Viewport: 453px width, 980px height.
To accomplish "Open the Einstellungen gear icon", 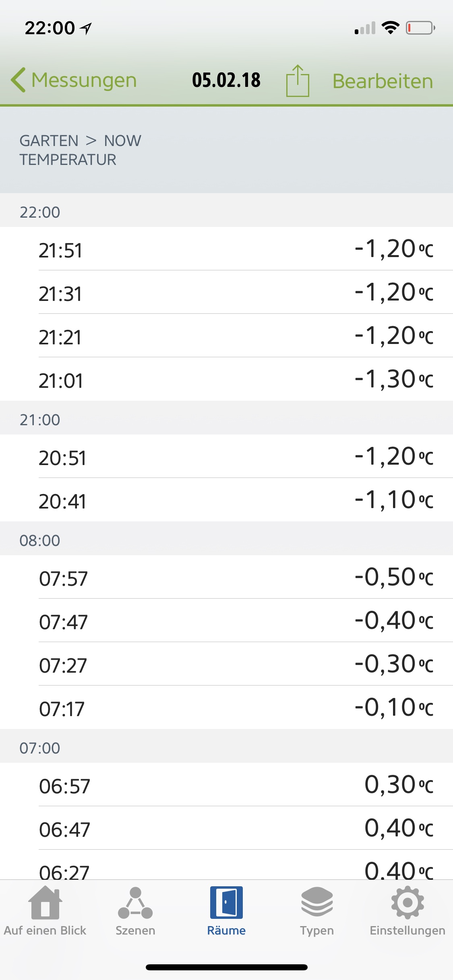I will (407, 902).
